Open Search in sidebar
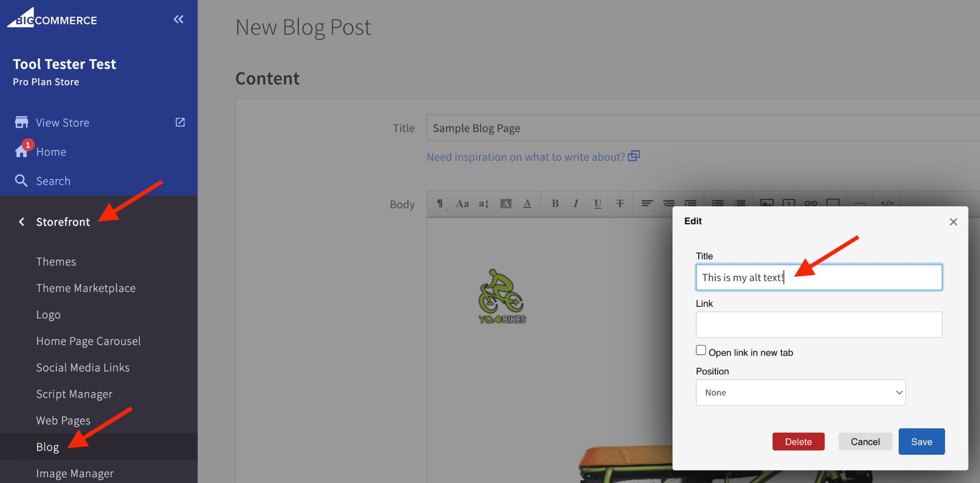The height and width of the screenshot is (483, 980). (x=53, y=181)
